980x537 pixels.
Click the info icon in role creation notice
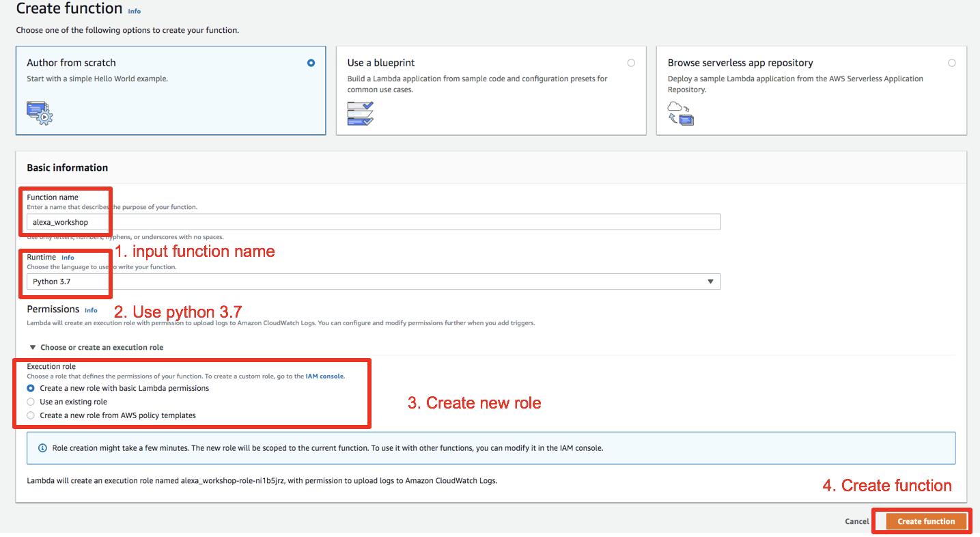pyautogui.click(x=43, y=448)
